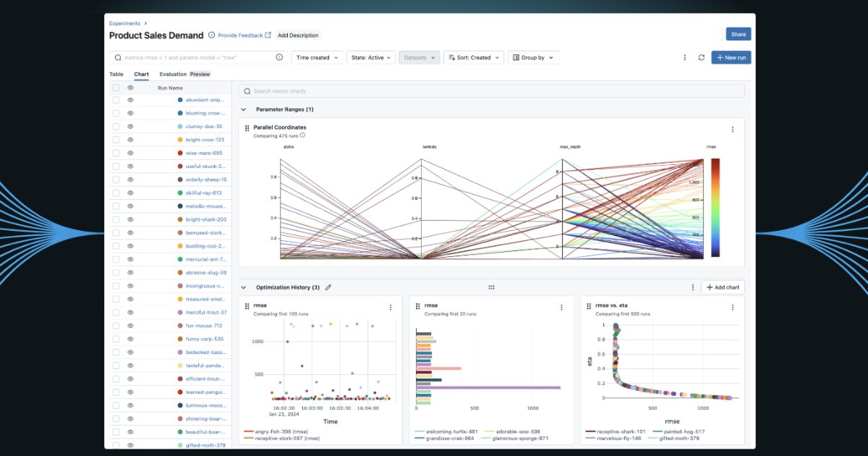Open the three-dot overflow menu beside refresh
The image size is (868, 456).
pos(684,57)
